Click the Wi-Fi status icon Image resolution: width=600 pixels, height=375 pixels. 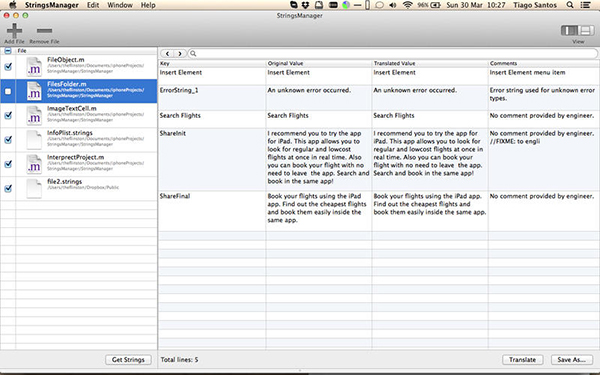(x=408, y=5)
